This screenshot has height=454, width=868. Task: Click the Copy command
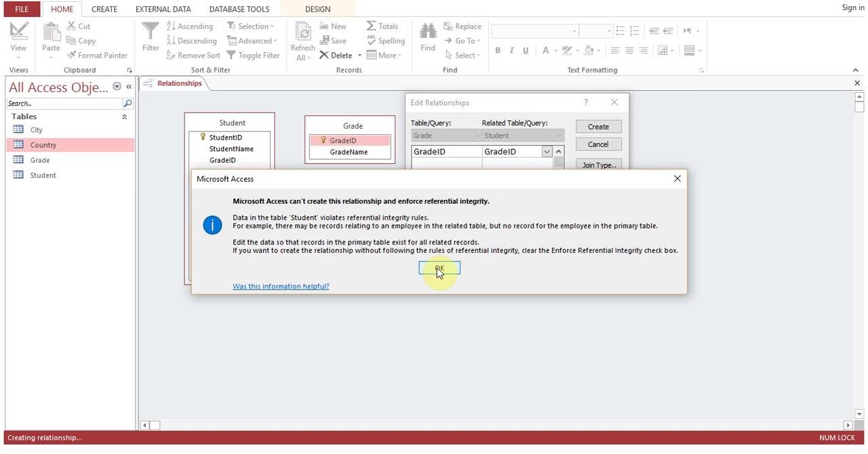click(81, 41)
